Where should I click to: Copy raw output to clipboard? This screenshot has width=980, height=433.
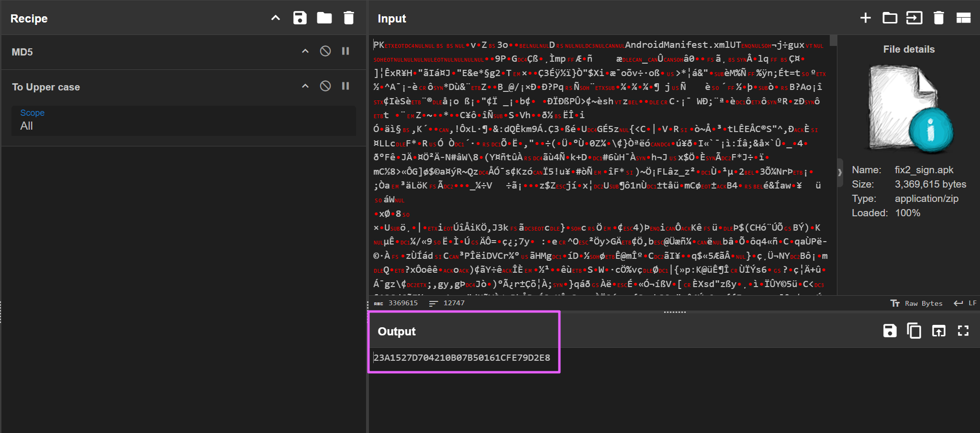pyautogui.click(x=914, y=331)
